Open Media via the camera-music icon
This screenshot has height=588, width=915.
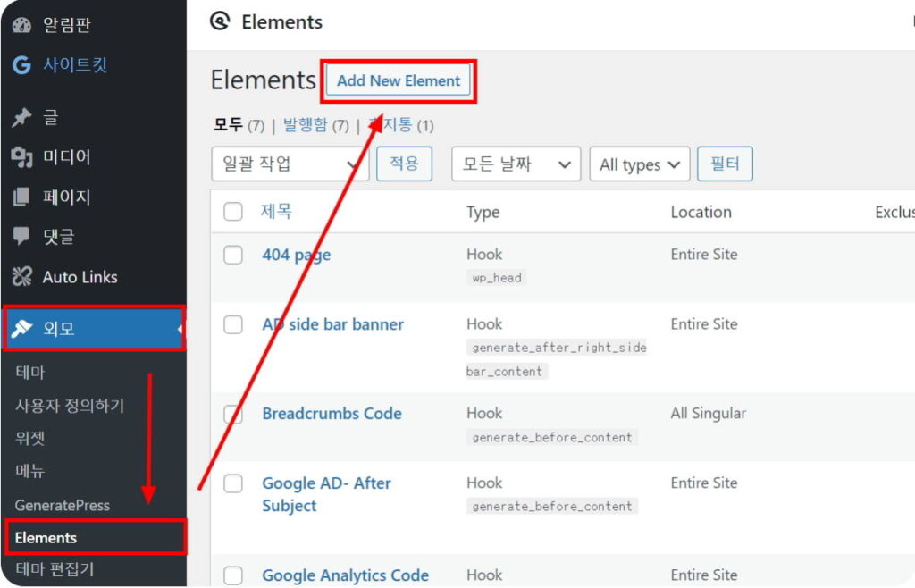pos(22,157)
